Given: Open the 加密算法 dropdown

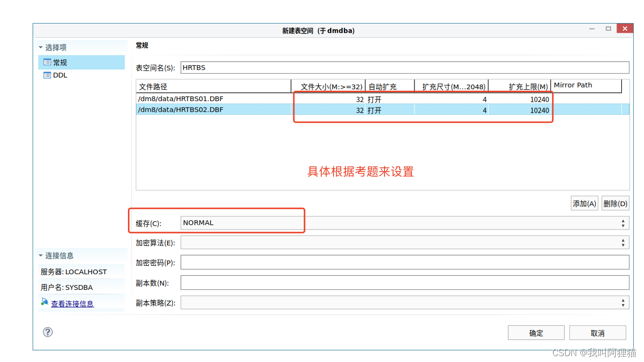Looking at the screenshot, I should (x=405, y=242).
